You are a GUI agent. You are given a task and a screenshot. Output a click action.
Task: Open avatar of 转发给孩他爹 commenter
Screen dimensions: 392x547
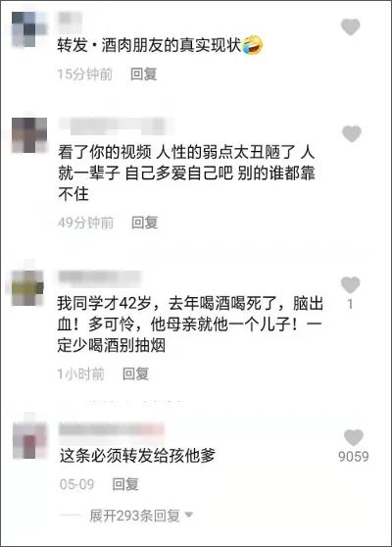[30, 440]
